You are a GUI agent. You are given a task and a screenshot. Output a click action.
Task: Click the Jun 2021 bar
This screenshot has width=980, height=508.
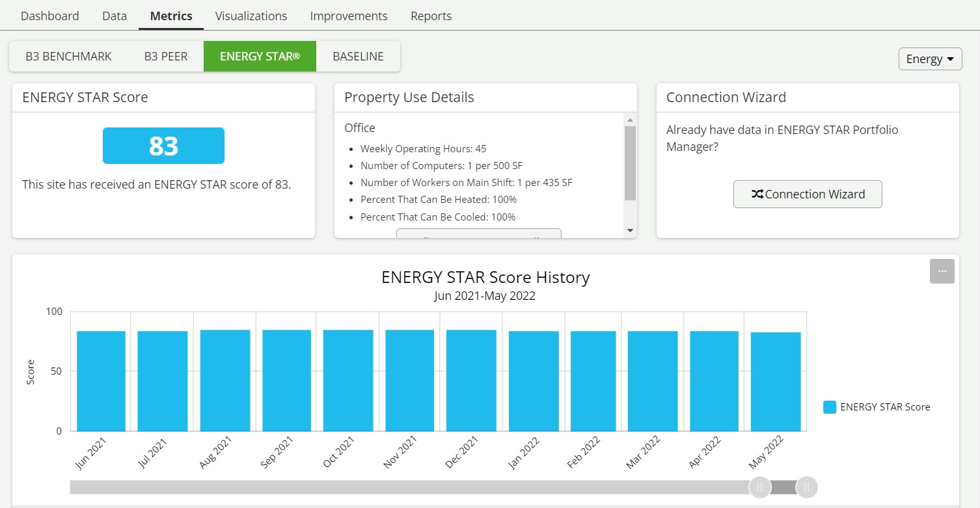101,381
